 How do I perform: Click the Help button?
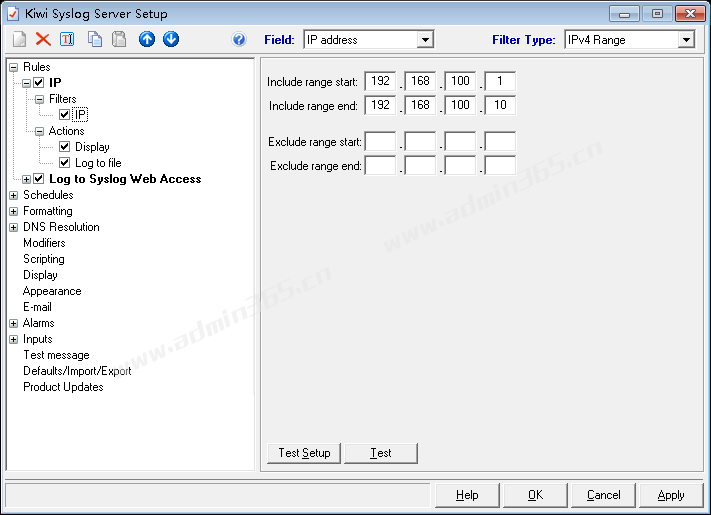pyautogui.click(x=467, y=495)
